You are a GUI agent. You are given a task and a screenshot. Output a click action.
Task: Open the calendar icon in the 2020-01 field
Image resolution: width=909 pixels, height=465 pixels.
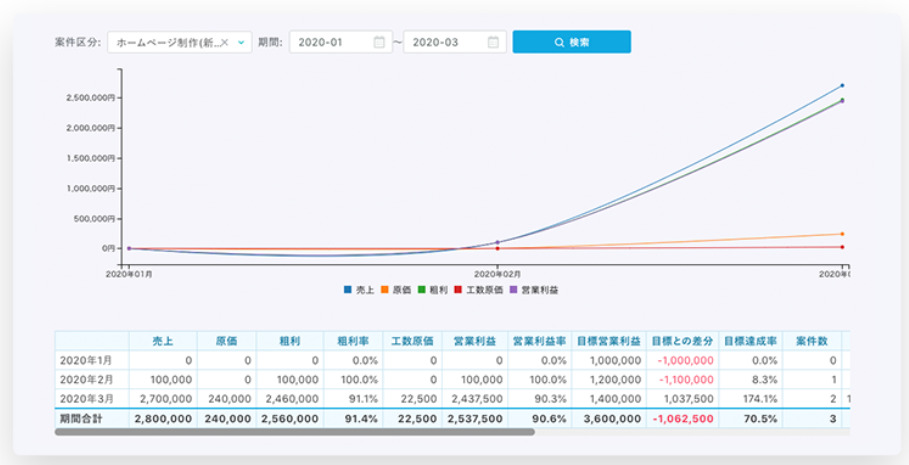[x=379, y=43]
